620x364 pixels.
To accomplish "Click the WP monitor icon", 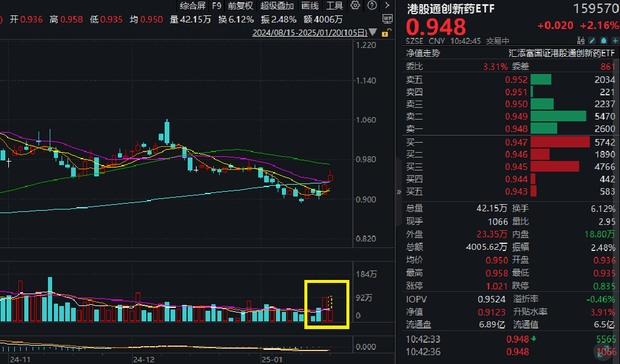I will [x=387, y=19].
